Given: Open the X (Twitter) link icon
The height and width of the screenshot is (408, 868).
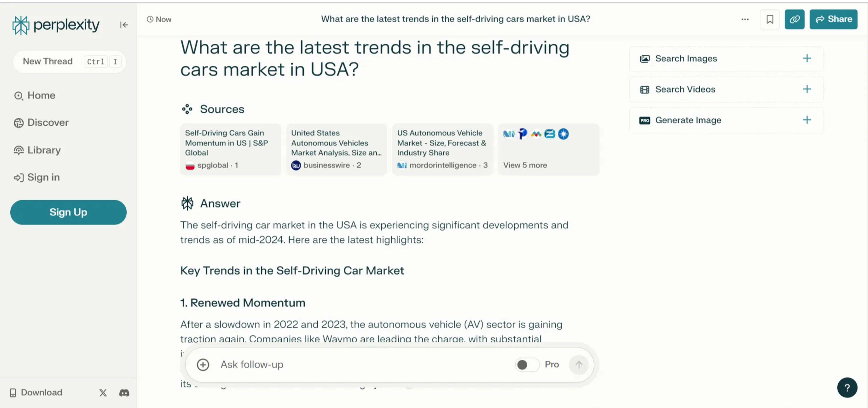Looking at the screenshot, I should [x=103, y=392].
